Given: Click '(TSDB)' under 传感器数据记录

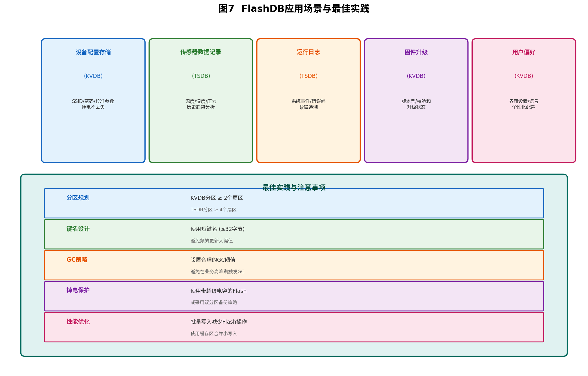Looking at the screenshot, I should tap(201, 76).
